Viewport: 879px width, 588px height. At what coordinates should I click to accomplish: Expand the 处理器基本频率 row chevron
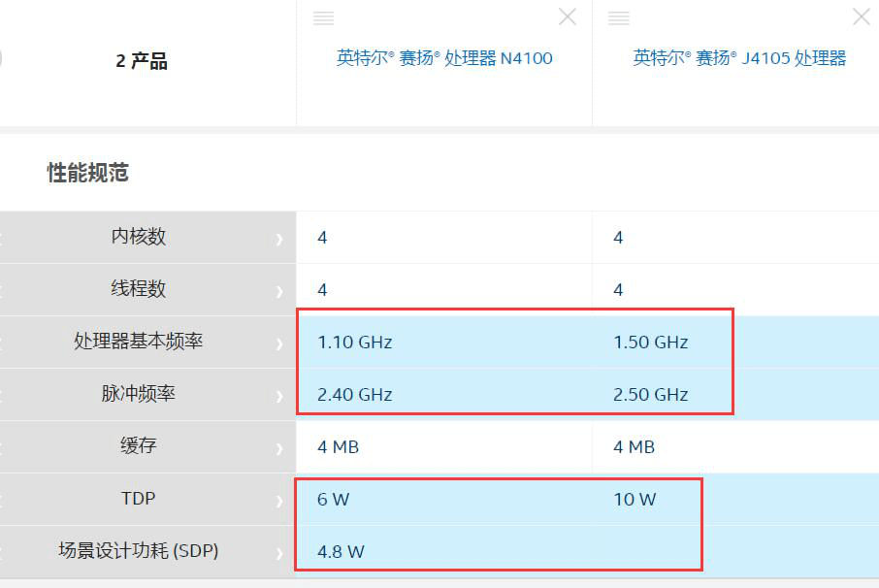tap(279, 344)
